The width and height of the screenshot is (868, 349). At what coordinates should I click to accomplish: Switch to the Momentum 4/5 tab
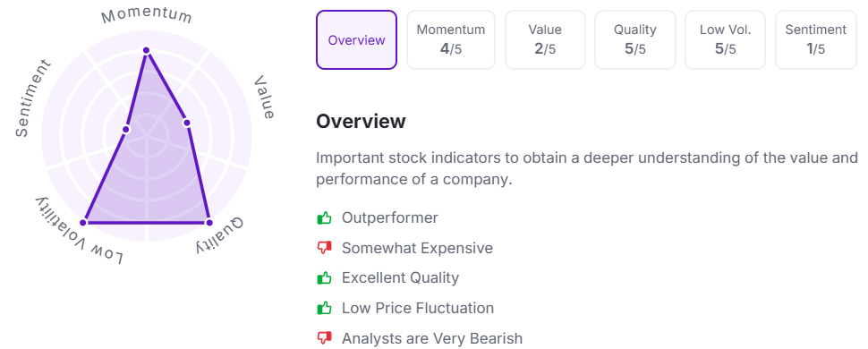tap(451, 40)
